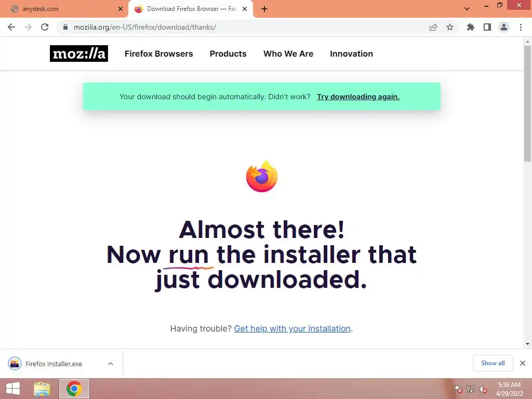The image size is (532, 399).
Task: Close the Download Firefox Browser tab
Action: [245, 9]
